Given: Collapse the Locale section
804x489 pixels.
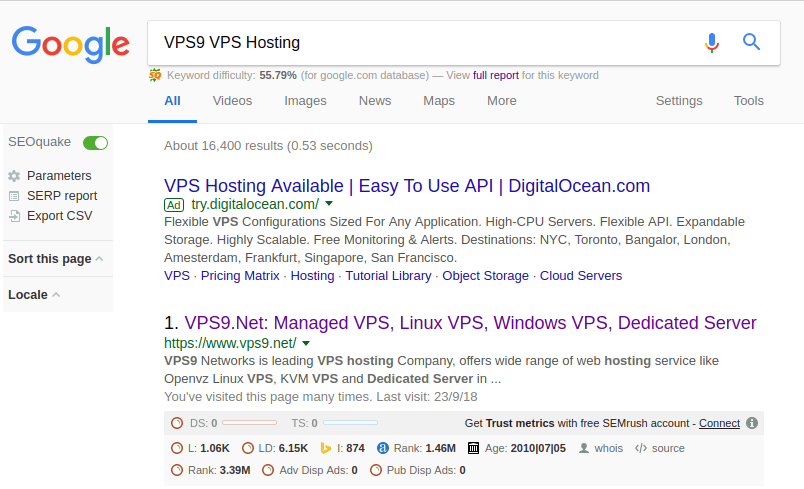Looking at the screenshot, I should coord(34,295).
